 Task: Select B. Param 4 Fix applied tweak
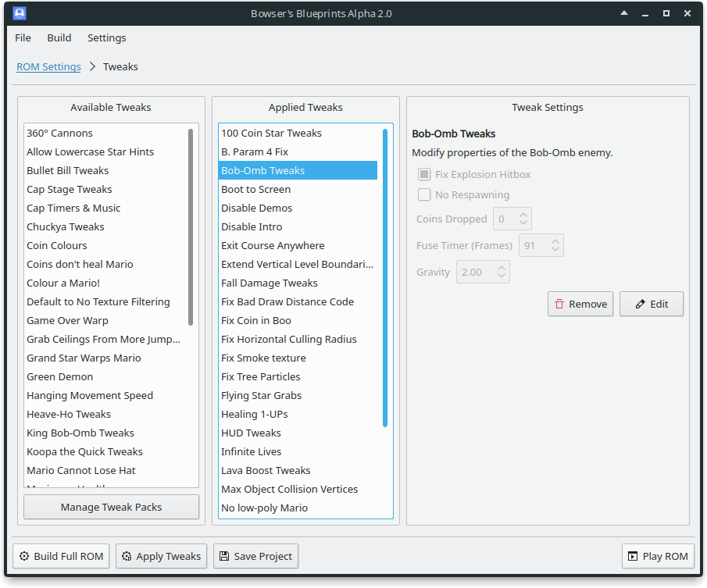(x=298, y=151)
